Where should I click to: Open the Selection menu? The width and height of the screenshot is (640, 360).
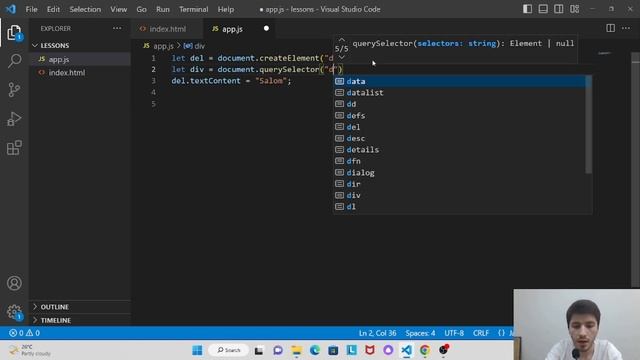[85, 9]
